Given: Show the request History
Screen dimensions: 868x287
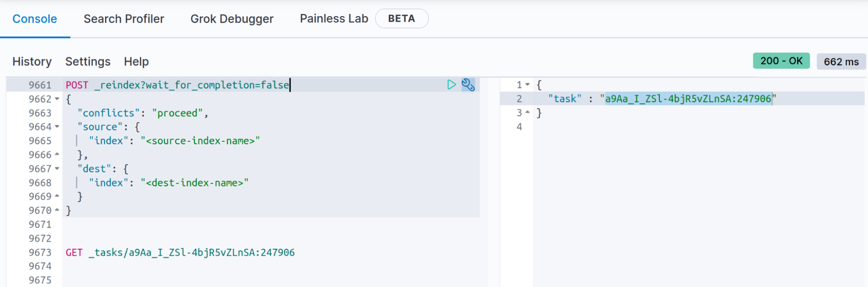Looking at the screenshot, I should coord(32,62).
